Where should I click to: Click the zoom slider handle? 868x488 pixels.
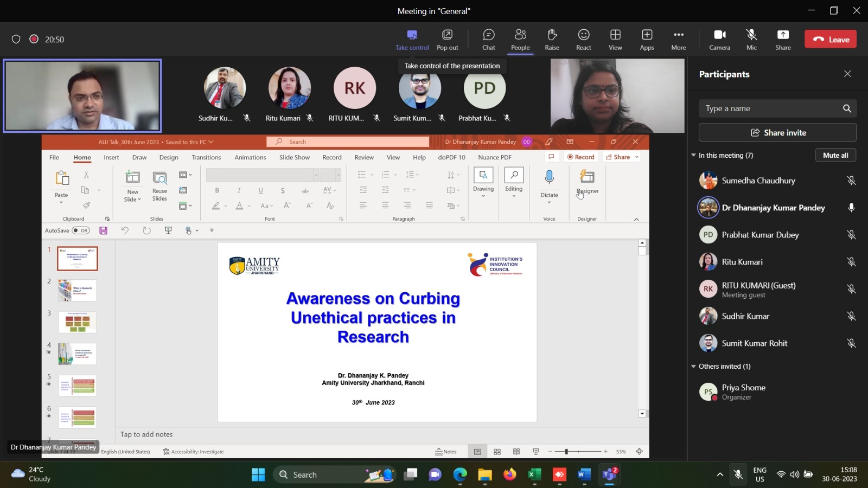click(x=566, y=452)
